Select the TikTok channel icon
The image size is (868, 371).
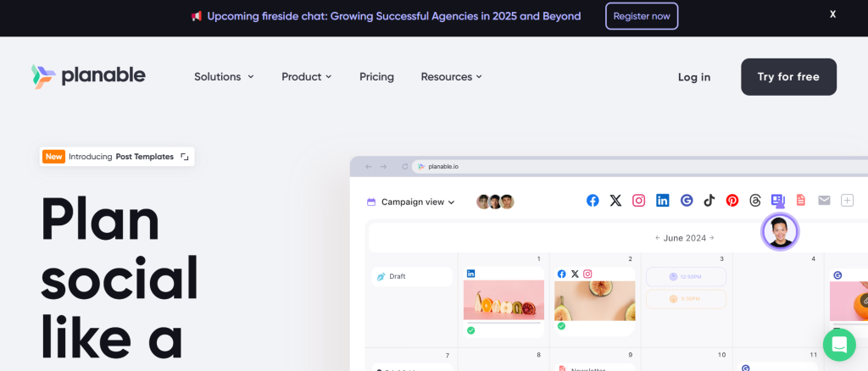pyautogui.click(x=709, y=201)
